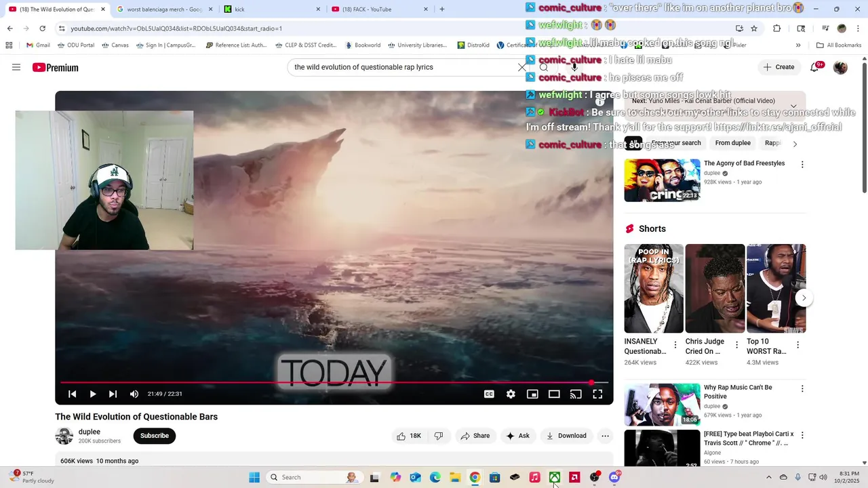Skip to the previous video
The height and width of the screenshot is (488, 868).
72,394
